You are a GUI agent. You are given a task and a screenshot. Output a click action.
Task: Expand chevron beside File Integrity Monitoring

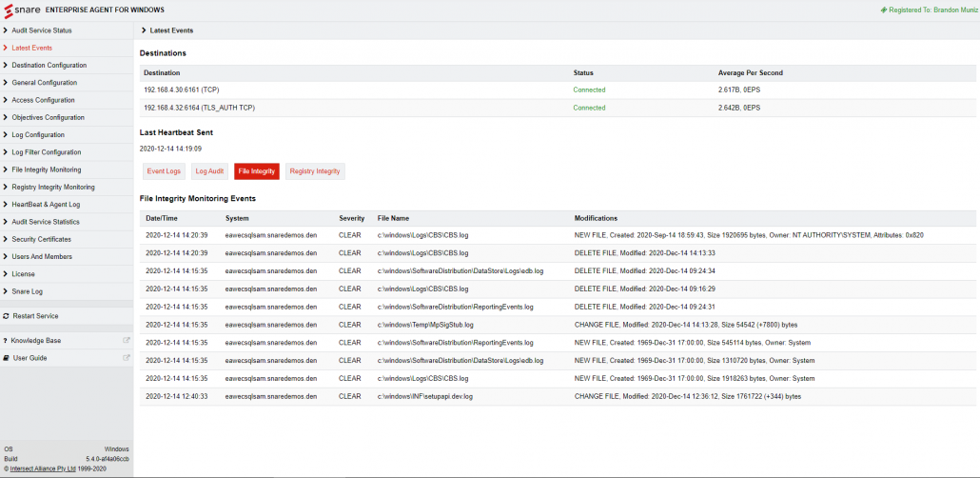6,169
